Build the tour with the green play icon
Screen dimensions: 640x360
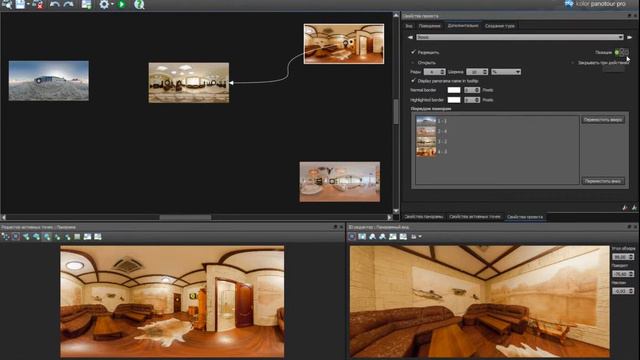pos(121,4)
